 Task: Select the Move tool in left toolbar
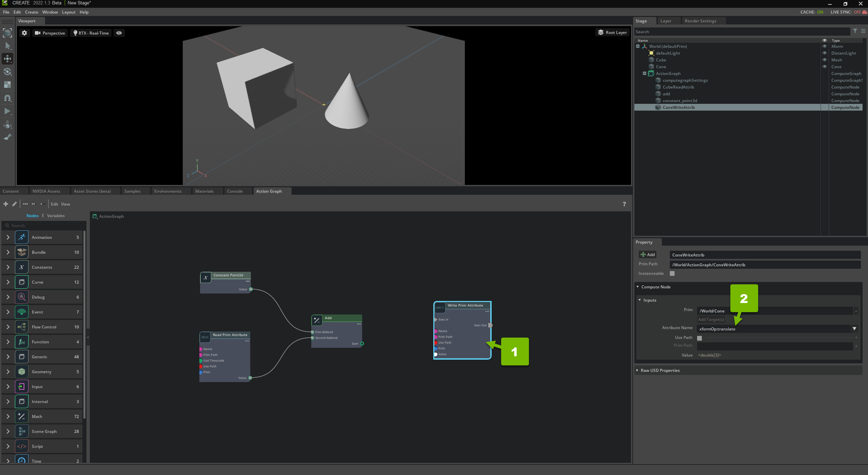(x=7, y=59)
